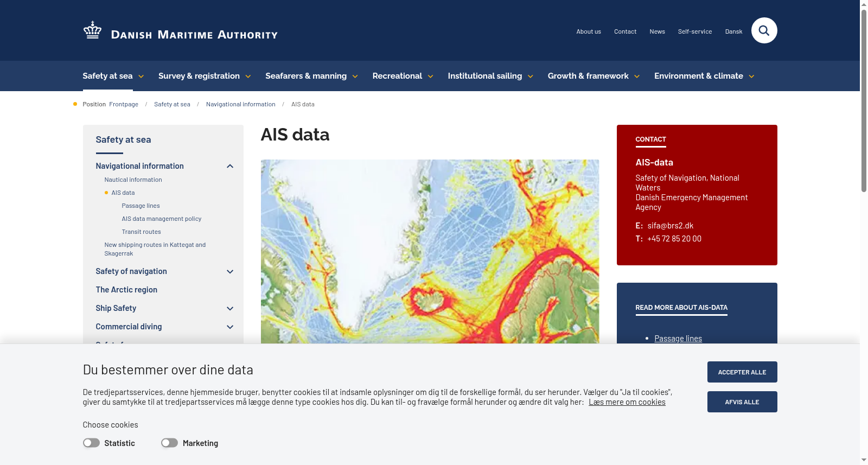This screenshot has height=465, width=868.
Task: Open the Self-service link
Action: [x=695, y=31]
